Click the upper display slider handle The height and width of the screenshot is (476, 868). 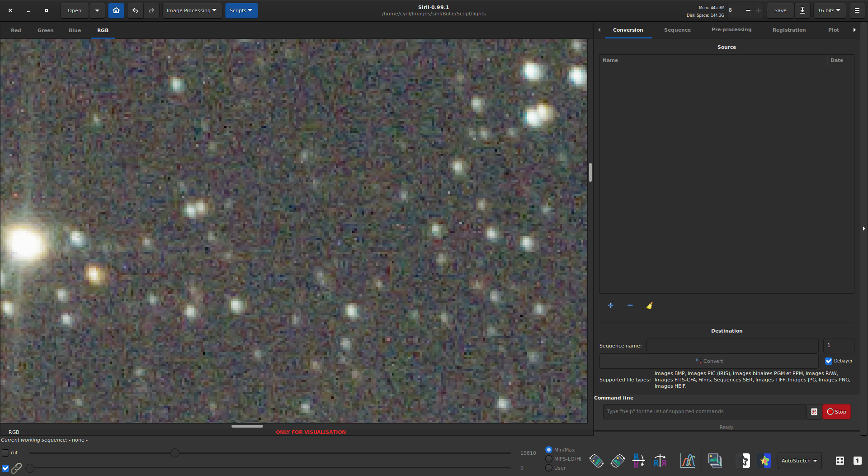[175, 452]
